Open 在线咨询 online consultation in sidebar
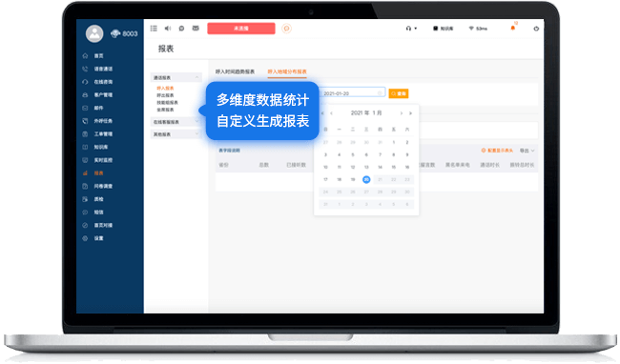The height and width of the screenshot is (364, 620). [103, 82]
